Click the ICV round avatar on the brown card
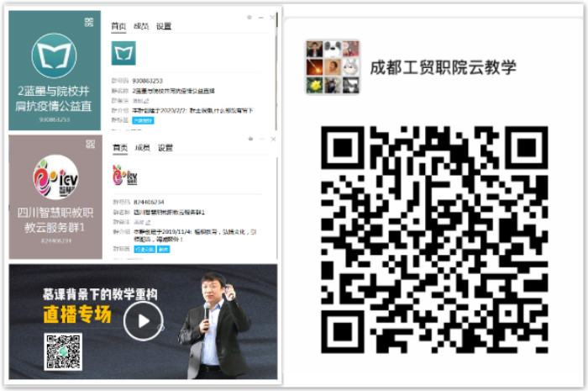The height and width of the screenshot is (391, 588). click(x=56, y=177)
